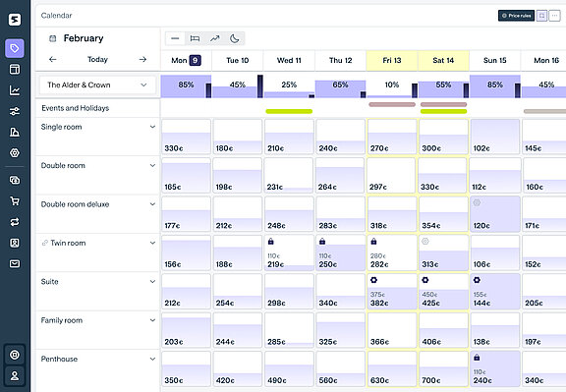Open the line chart analytics sidebar icon
Screen dimensions: 566x392
(15, 90)
